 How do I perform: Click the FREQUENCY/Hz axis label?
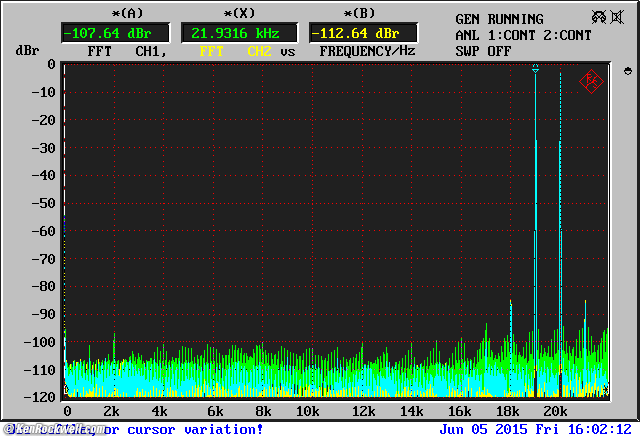(367, 50)
